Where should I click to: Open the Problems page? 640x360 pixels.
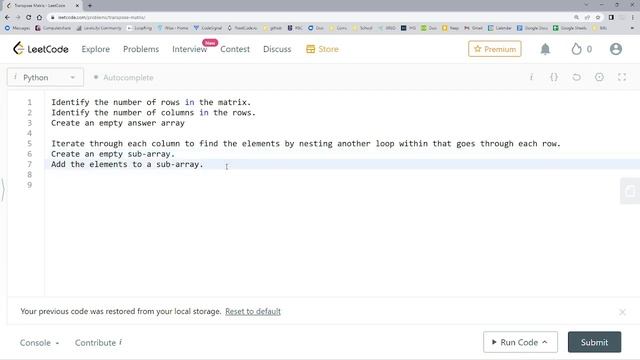point(141,49)
